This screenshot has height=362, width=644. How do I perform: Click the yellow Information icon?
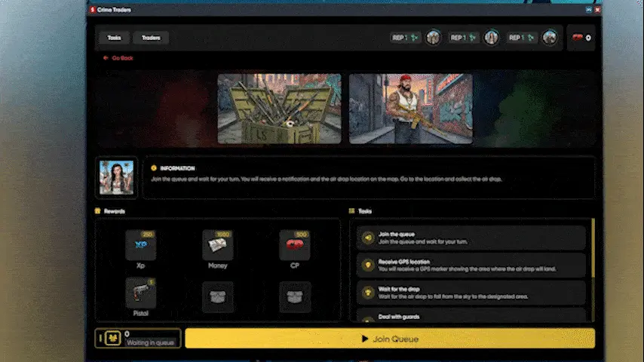coord(154,168)
